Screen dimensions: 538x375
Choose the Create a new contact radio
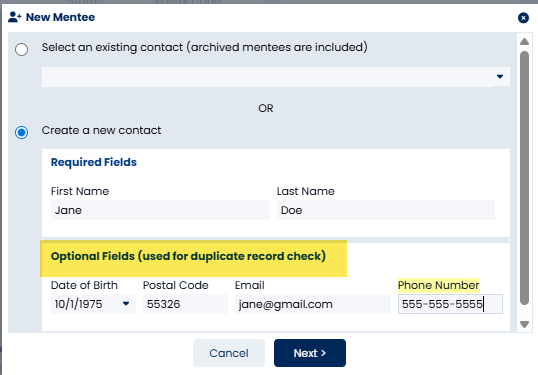21,132
